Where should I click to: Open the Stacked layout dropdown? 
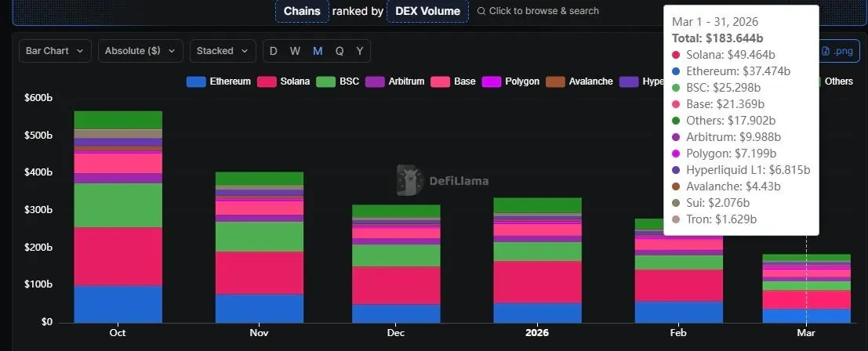coord(223,51)
